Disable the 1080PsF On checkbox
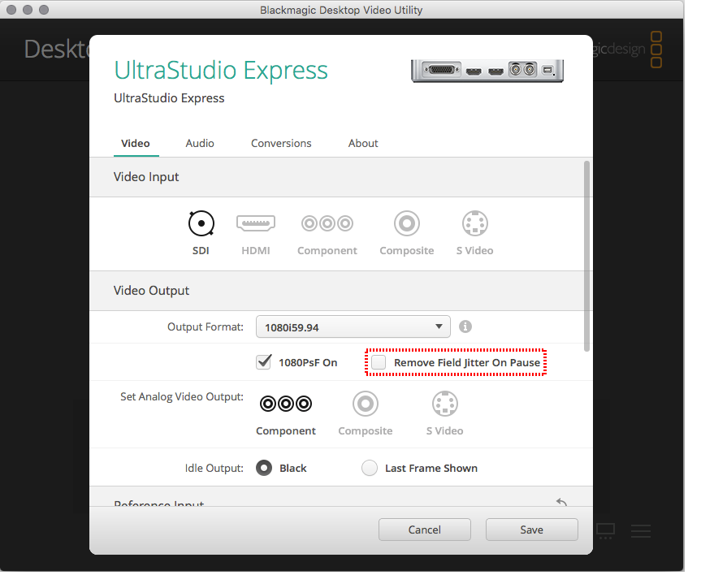Image resolution: width=701 pixels, height=588 pixels. pyautogui.click(x=264, y=361)
